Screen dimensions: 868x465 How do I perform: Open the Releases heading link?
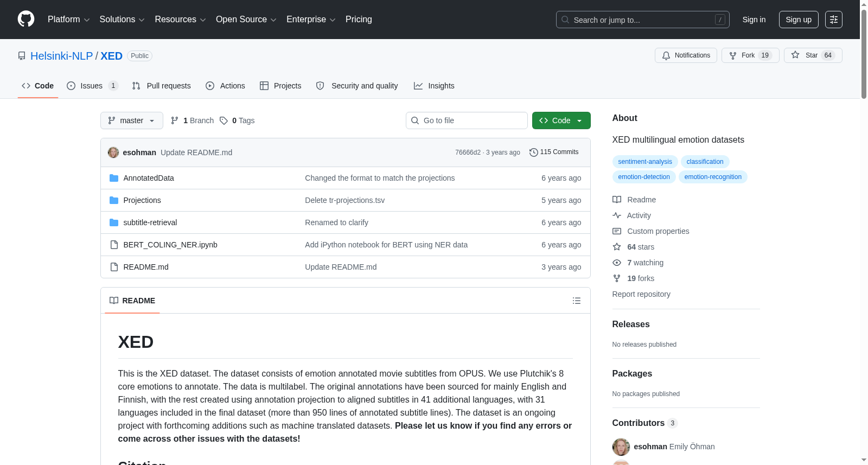[631, 324]
